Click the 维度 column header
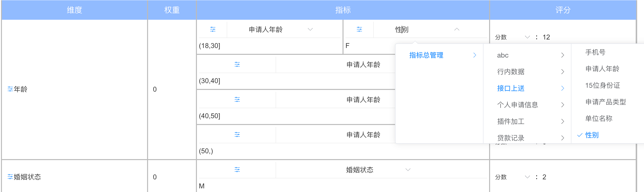Screen dimensions: 644x192 (x=74, y=10)
